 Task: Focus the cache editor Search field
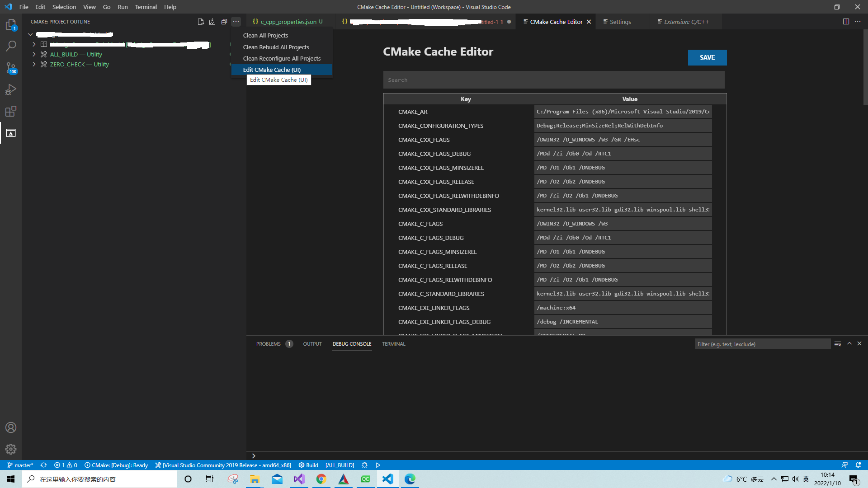click(x=554, y=80)
